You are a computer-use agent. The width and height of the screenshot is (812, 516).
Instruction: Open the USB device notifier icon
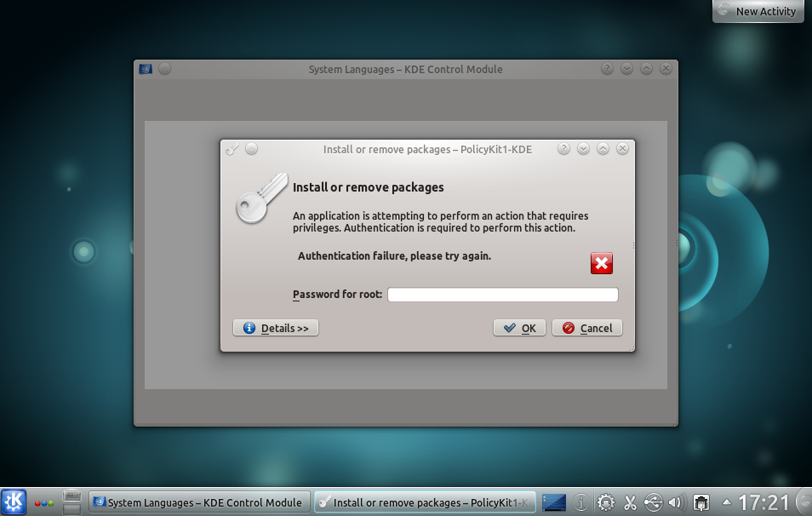coord(653,502)
